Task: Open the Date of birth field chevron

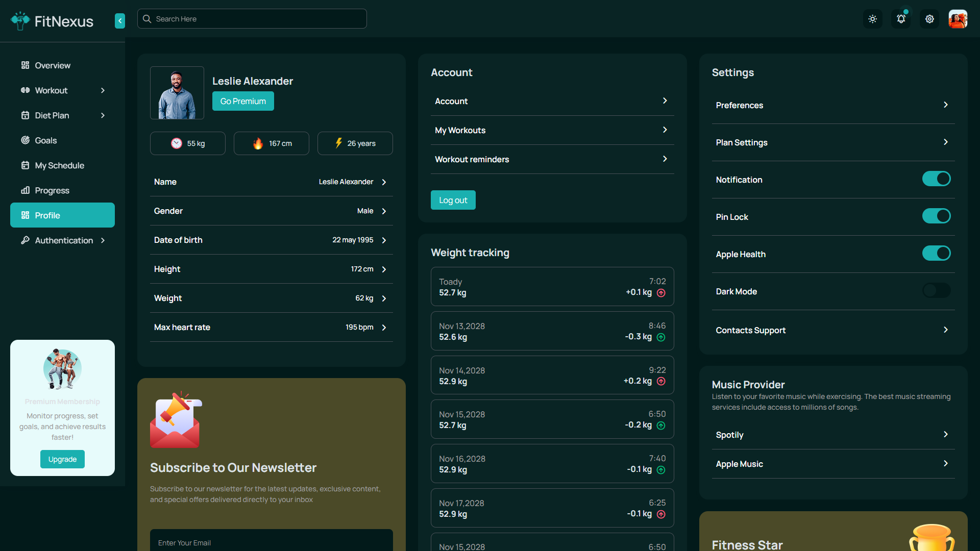Action: (x=384, y=240)
